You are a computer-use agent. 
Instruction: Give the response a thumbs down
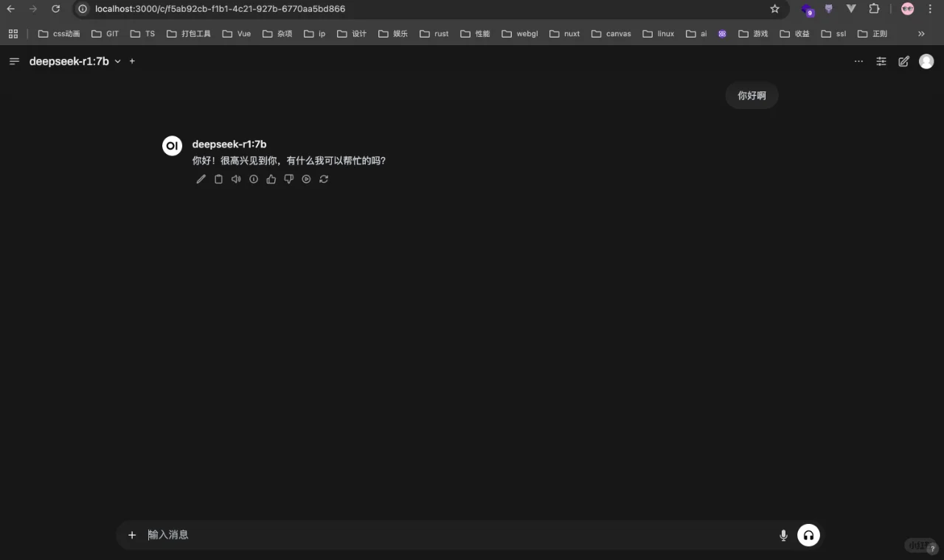[289, 179]
